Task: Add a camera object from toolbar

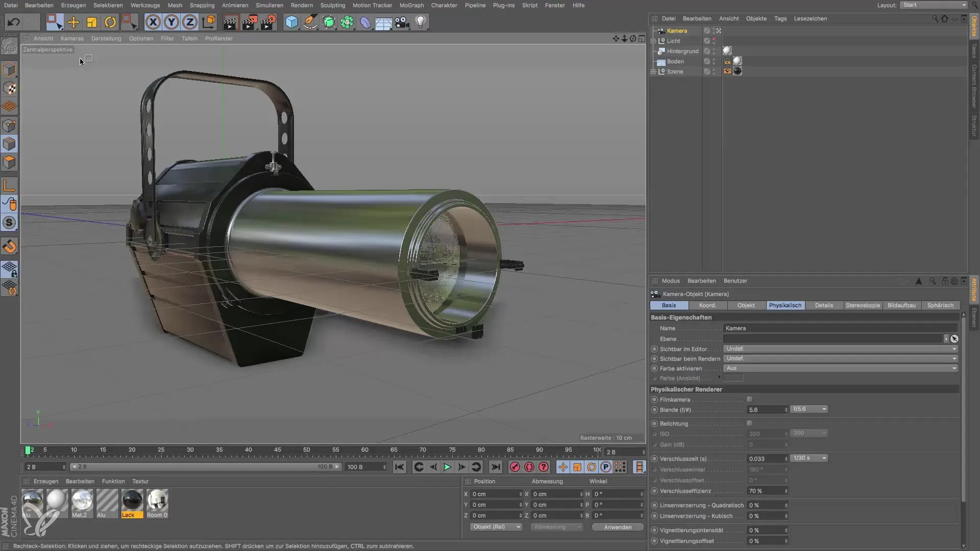Action: click(402, 22)
